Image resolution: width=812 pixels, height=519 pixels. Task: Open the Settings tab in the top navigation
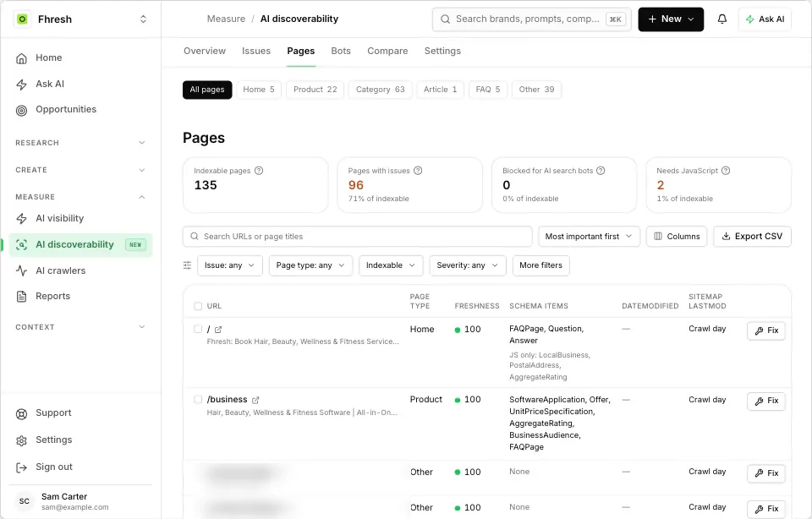click(x=442, y=51)
